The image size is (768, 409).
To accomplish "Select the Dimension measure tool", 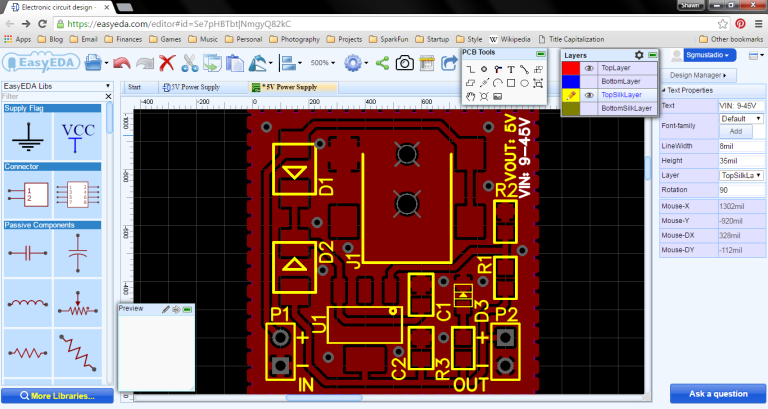I will 484,83.
